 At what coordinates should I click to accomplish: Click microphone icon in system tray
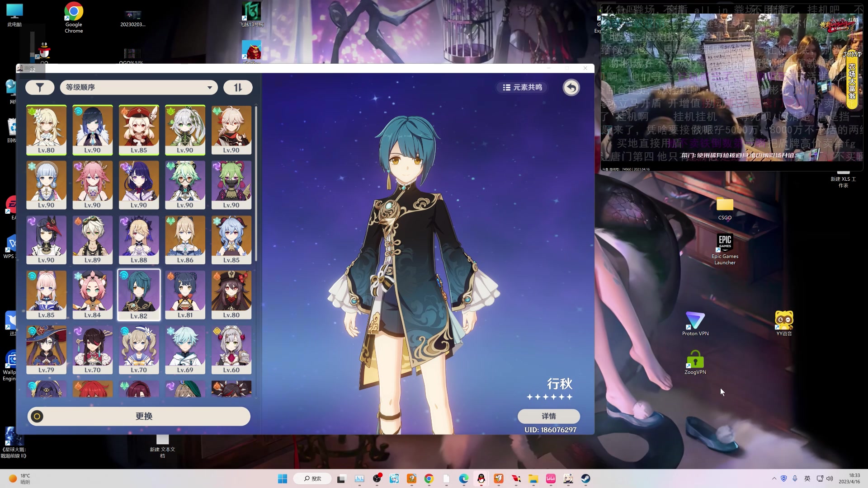coord(795,479)
